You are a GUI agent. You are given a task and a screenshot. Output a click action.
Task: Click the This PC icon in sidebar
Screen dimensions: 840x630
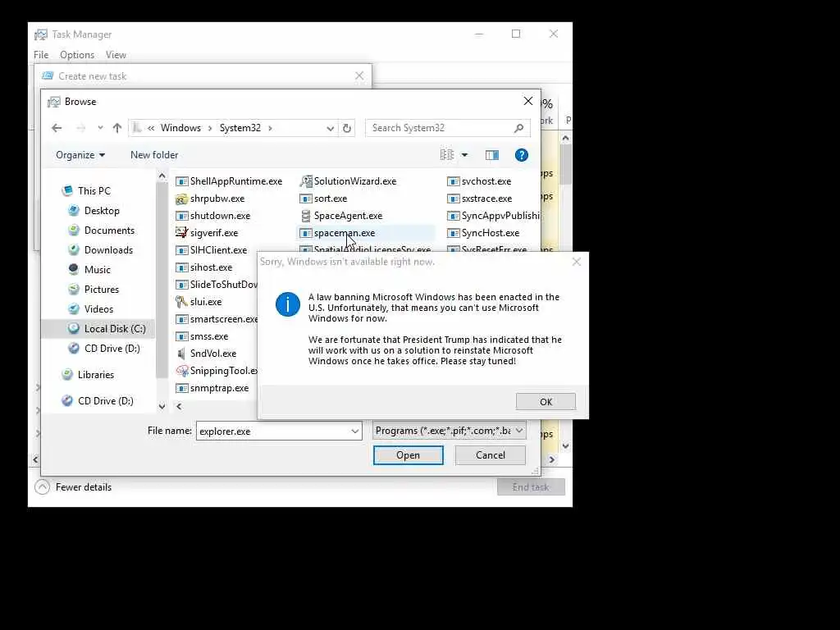(x=67, y=190)
